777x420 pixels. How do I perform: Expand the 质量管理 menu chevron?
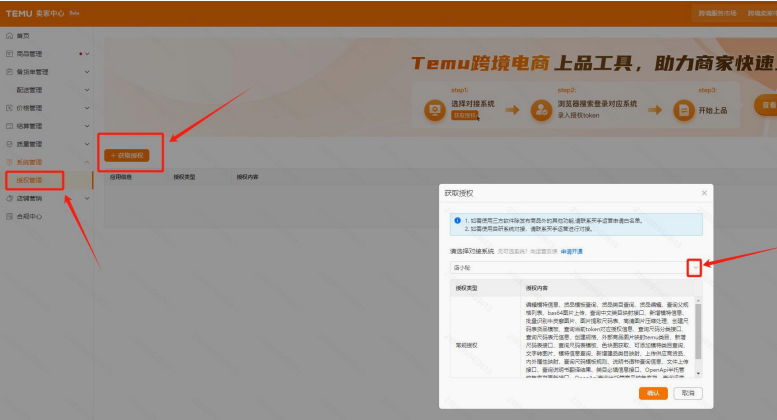pos(87,144)
